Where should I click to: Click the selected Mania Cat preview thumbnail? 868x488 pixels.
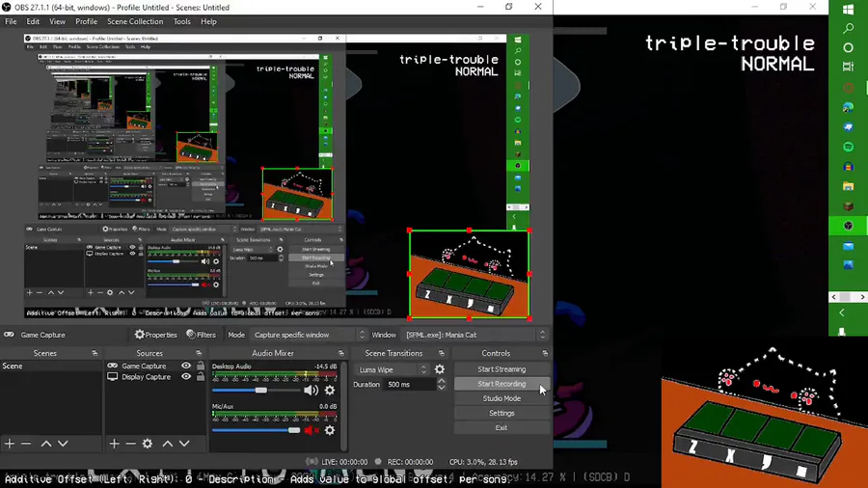[470, 274]
